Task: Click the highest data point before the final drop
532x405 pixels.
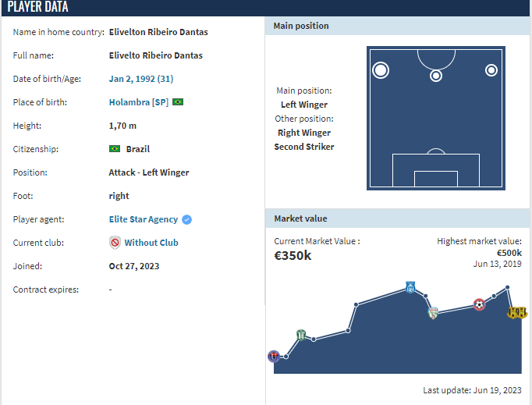Action: pos(508,287)
